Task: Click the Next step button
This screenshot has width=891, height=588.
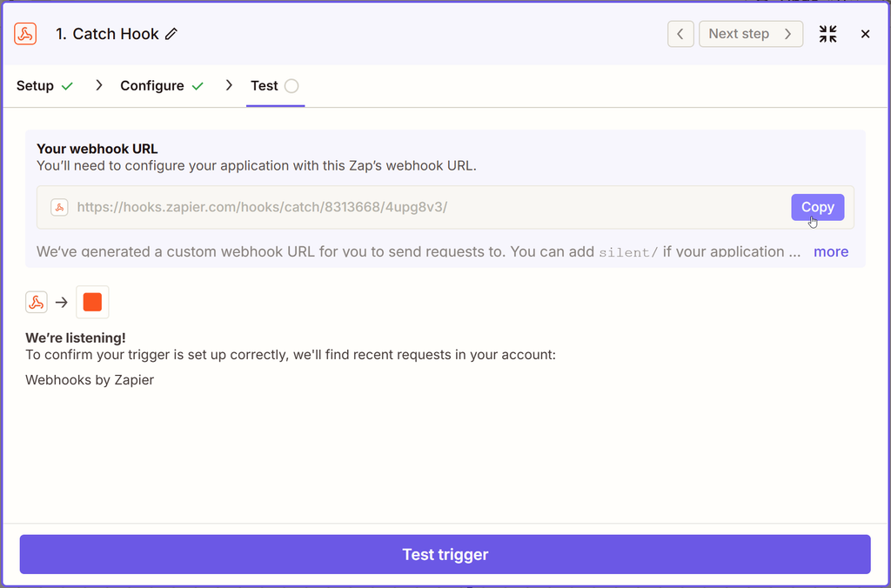Action: pyautogui.click(x=751, y=34)
